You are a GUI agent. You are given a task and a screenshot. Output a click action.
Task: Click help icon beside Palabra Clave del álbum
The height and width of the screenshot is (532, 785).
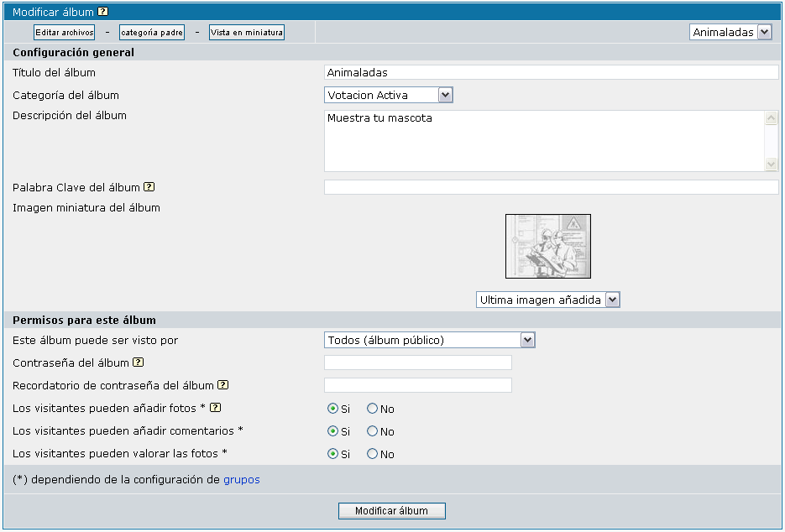(149, 187)
